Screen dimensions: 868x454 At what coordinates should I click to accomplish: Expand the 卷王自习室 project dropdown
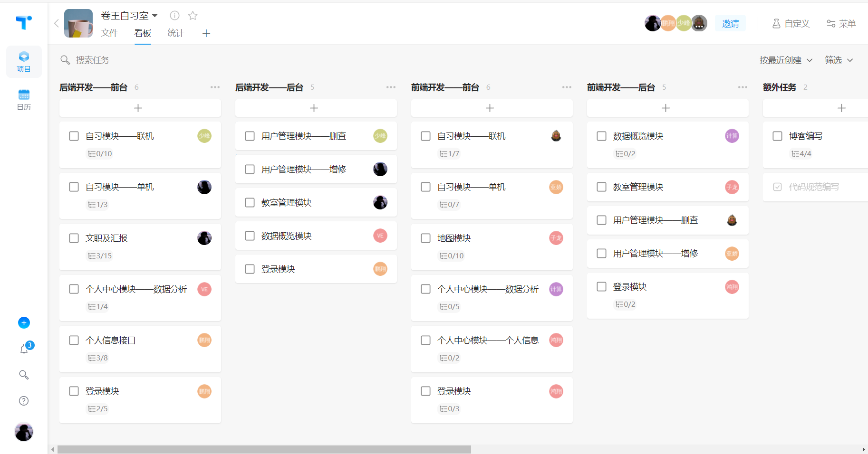[x=155, y=16]
